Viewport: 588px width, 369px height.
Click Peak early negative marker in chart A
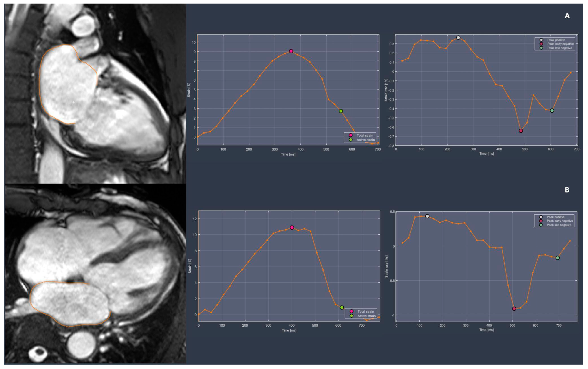point(521,131)
